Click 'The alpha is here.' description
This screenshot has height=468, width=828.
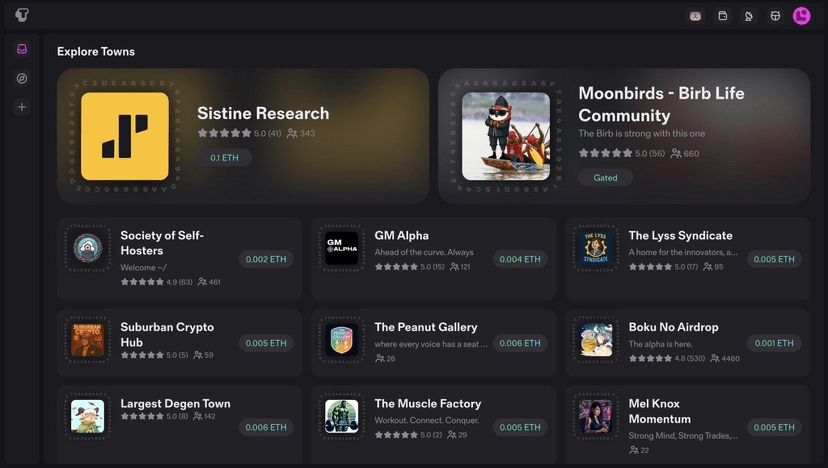tap(660, 344)
